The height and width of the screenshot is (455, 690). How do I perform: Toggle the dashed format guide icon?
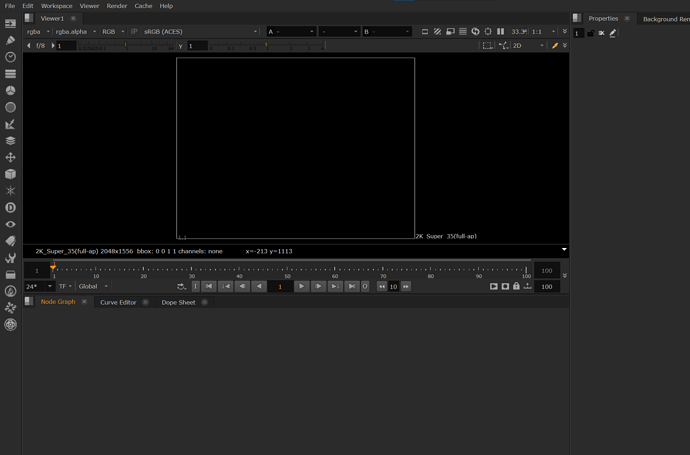(487, 45)
